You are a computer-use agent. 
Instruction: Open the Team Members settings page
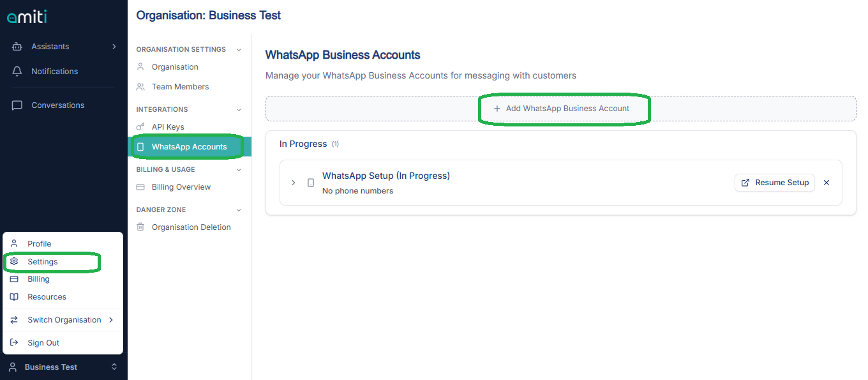(180, 87)
